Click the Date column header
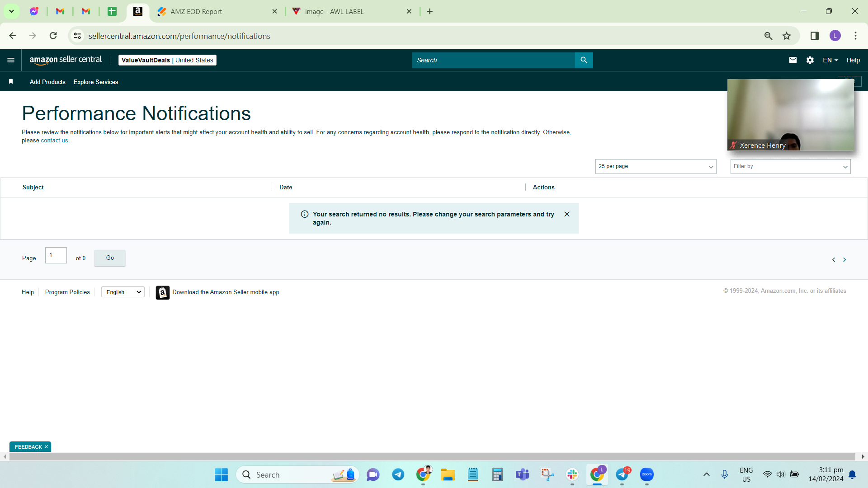Viewport: 868px width, 488px height. [x=286, y=187]
